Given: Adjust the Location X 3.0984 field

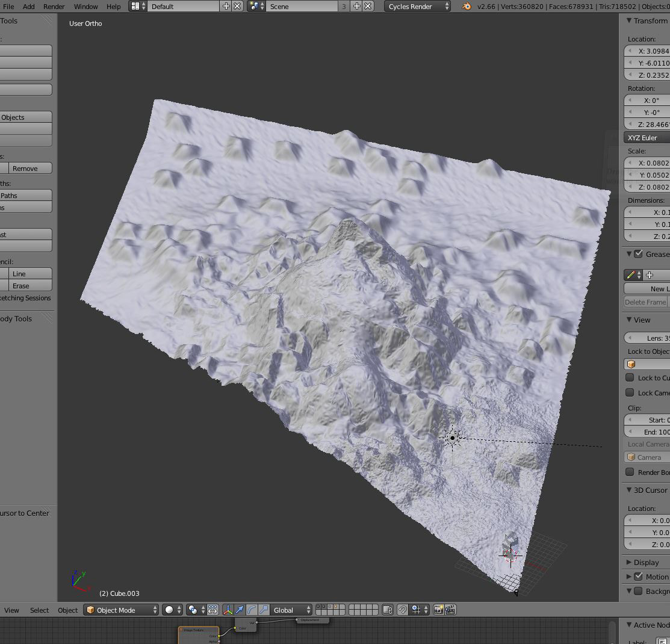Looking at the screenshot, I should 647,51.
